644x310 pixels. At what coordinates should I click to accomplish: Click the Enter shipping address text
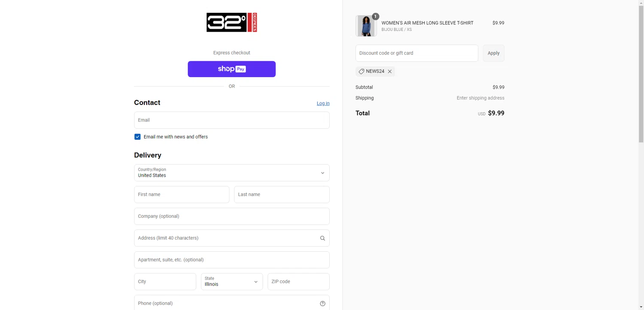pyautogui.click(x=480, y=98)
